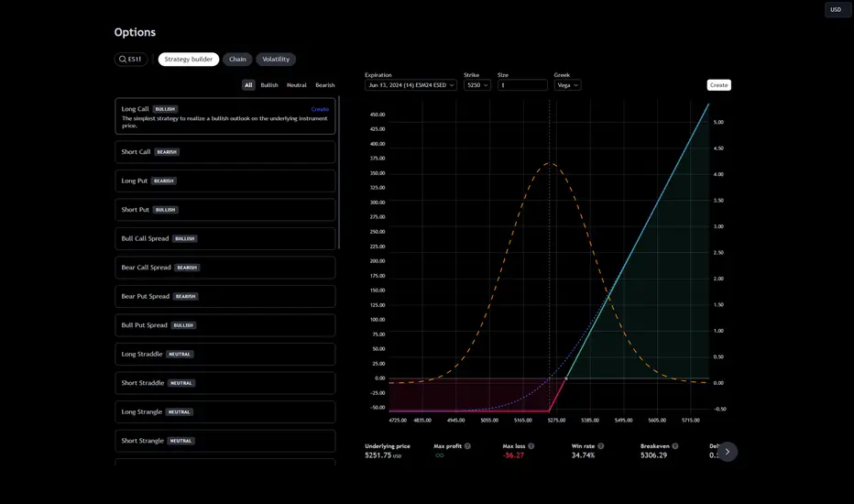Switch to Strategy builder tab
854x504 pixels.
189,60
